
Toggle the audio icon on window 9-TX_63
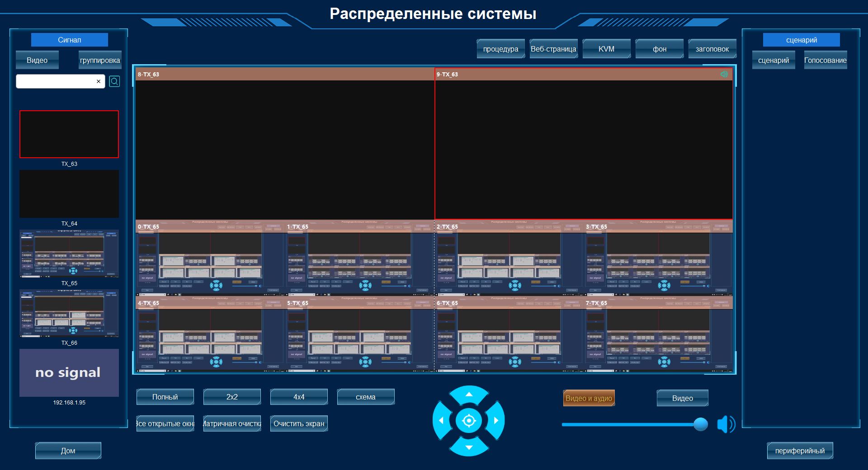(x=724, y=74)
